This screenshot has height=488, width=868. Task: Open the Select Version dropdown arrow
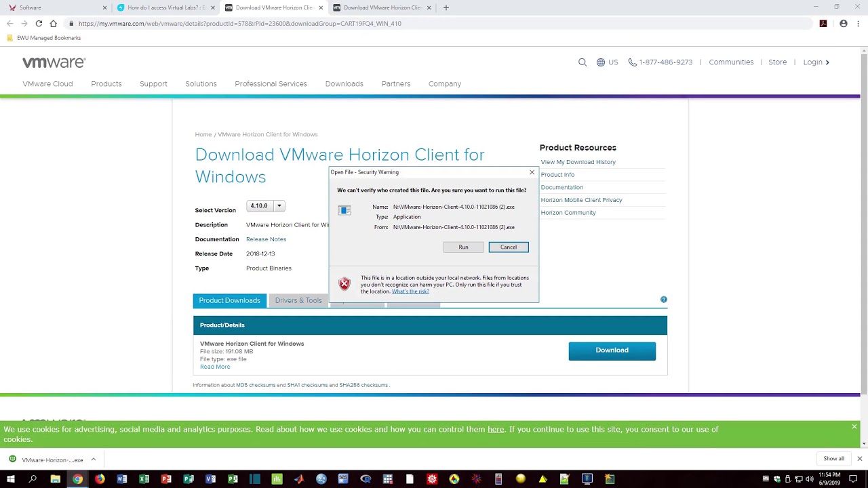(x=279, y=205)
